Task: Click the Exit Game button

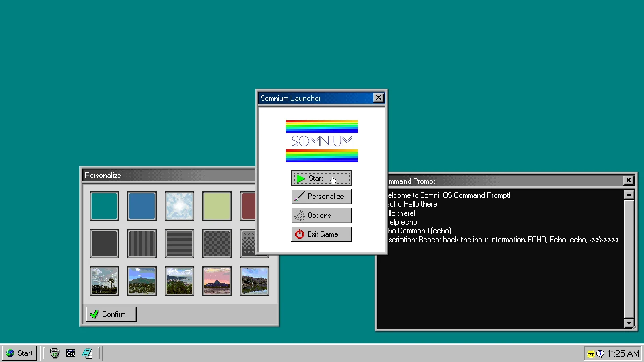Action: point(321,234)
